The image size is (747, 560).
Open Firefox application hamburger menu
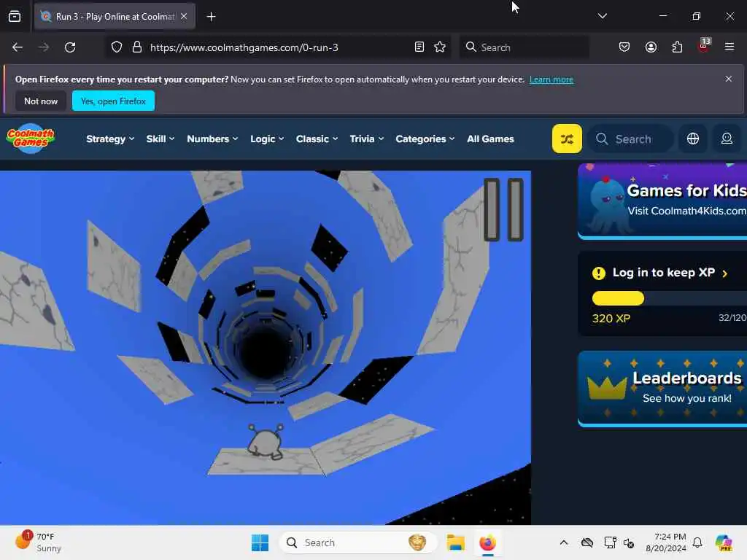coord(729,47)
